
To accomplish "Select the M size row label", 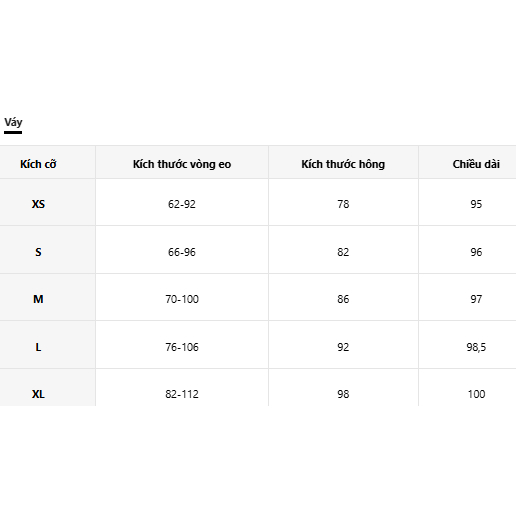I will pyautogui.click(x=38, y=299).
